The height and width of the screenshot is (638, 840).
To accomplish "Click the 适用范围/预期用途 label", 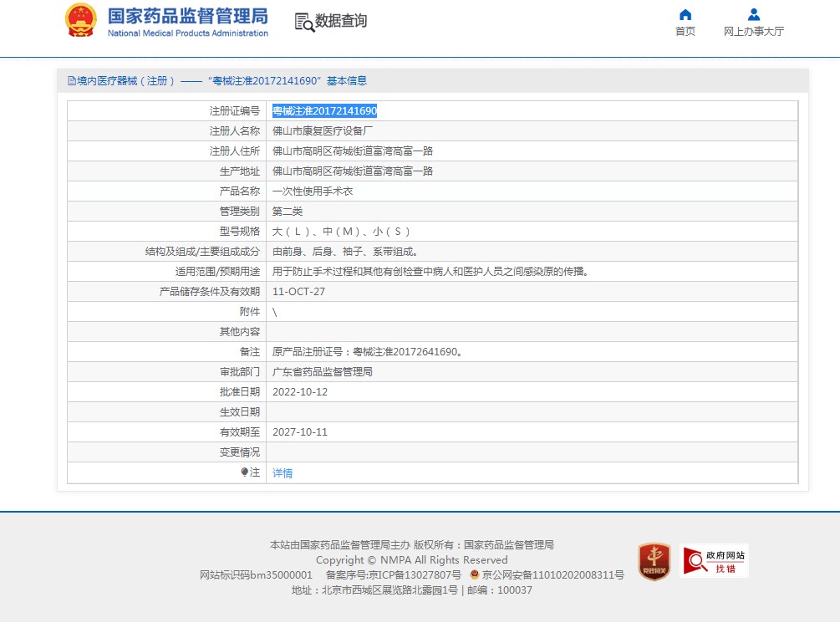I will coord(217,271).
